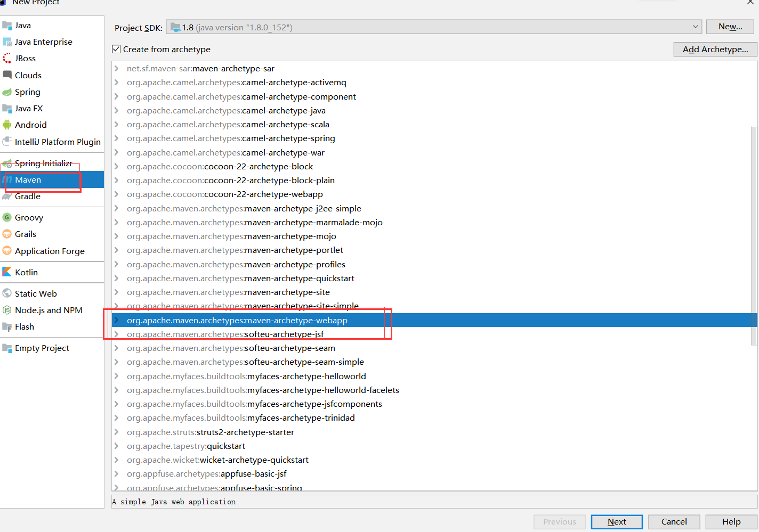Select Java Enterprise project type
This screenshot has width=759, height=532.
pyautogui.click(x=52, y=42)
